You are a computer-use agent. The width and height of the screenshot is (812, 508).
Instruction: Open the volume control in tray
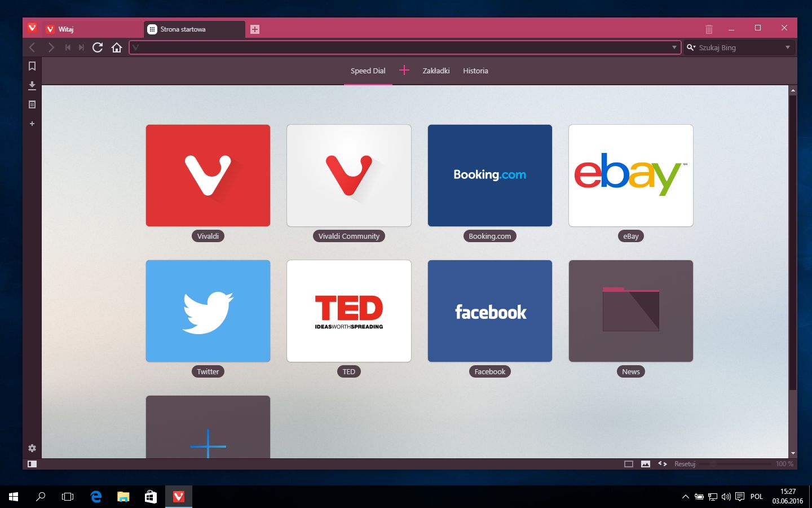point(726,497)
